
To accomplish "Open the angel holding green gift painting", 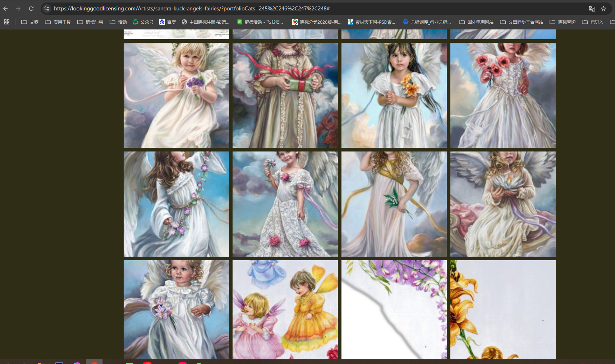I will (285, 95).
